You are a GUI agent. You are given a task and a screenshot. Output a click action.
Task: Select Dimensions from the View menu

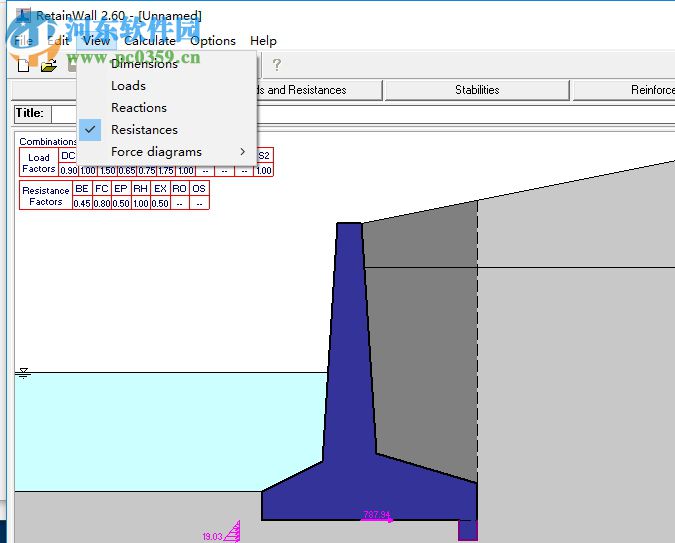pyautogui.click(x=144, y=64)
